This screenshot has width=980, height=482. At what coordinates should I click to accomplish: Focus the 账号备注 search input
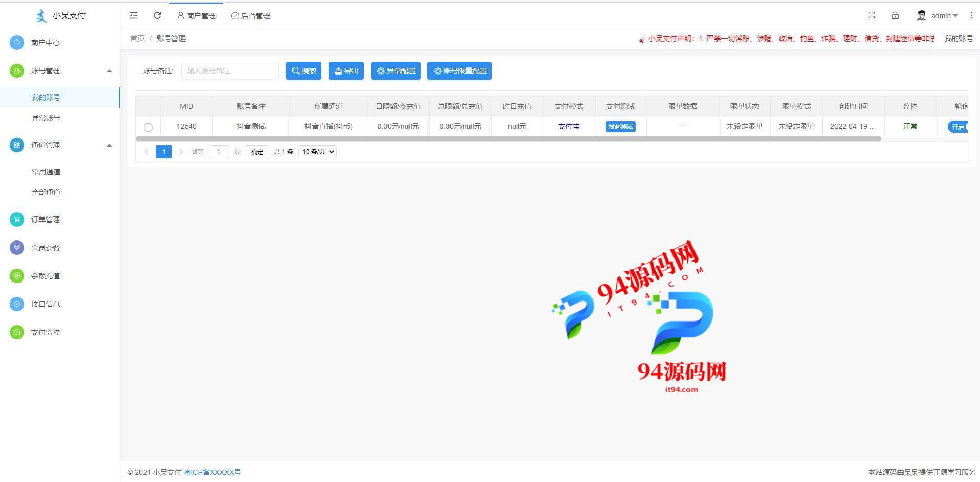(x=230, y=71)
